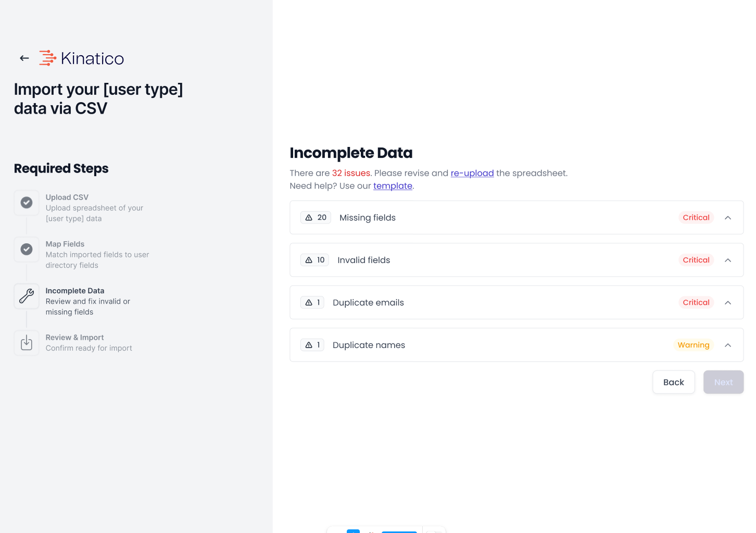
Task: Open the Map Fields step
Action: (x=65, y=244)
